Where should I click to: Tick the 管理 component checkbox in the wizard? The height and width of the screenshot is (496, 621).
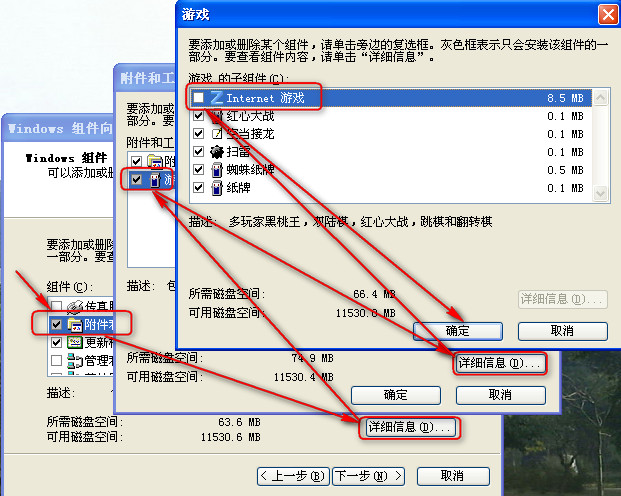click(x=56, y=360)
